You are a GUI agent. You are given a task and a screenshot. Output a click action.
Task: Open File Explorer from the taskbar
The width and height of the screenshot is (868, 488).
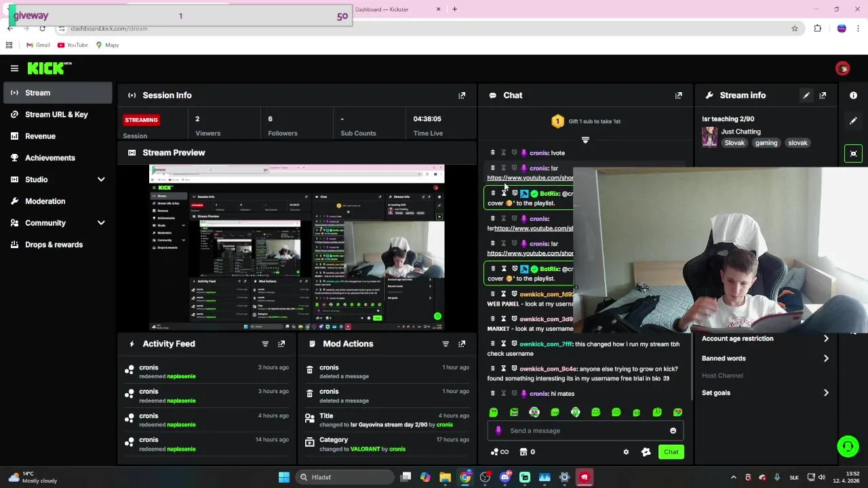[x=445, y=477]
